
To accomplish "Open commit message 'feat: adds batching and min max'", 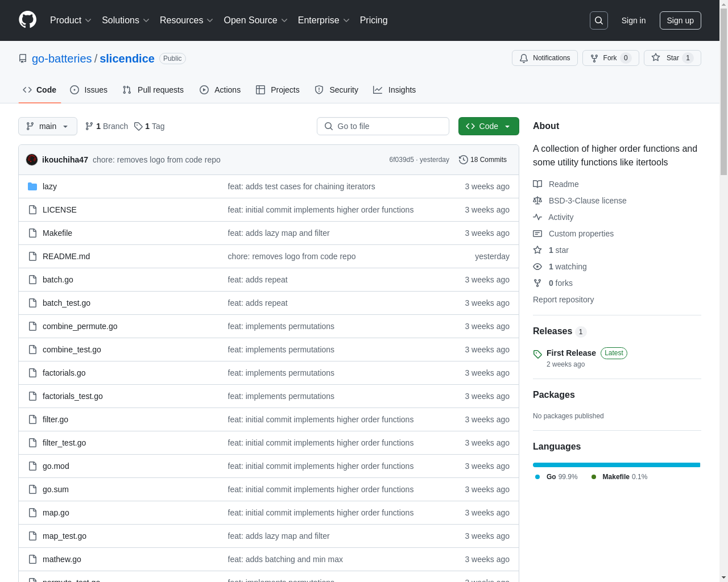I will 285,559.
